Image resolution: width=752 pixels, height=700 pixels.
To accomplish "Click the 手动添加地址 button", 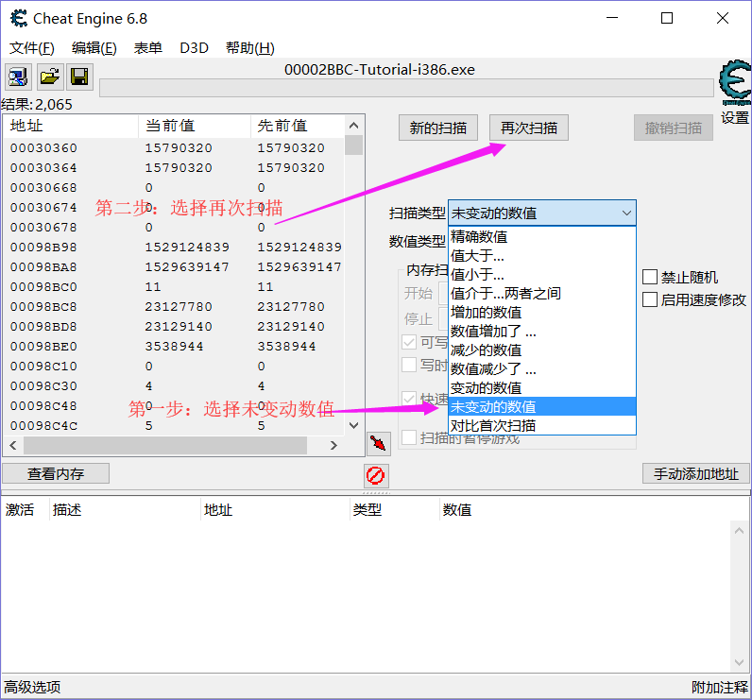I will pos(696,473).
